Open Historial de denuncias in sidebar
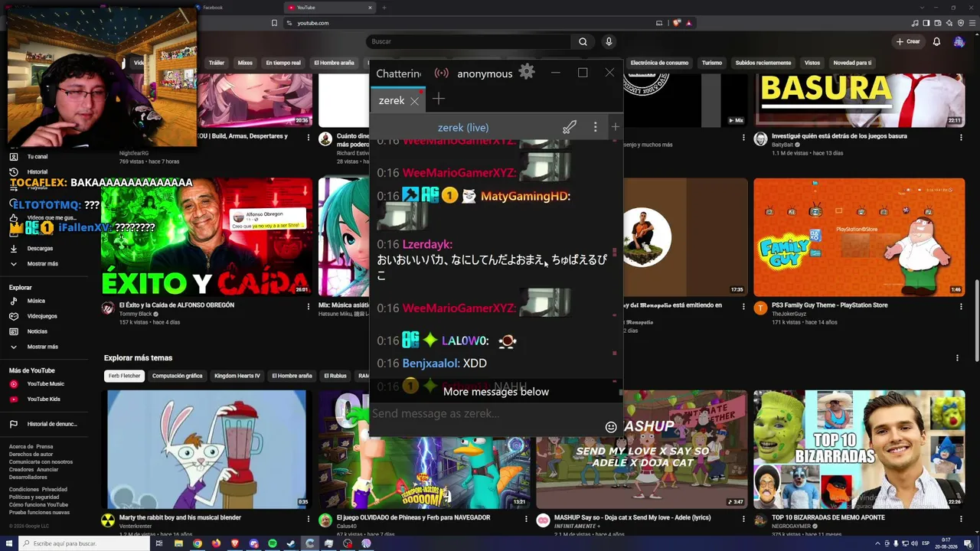The width and height of the screenshot is (980, 551). coord(52,424)
